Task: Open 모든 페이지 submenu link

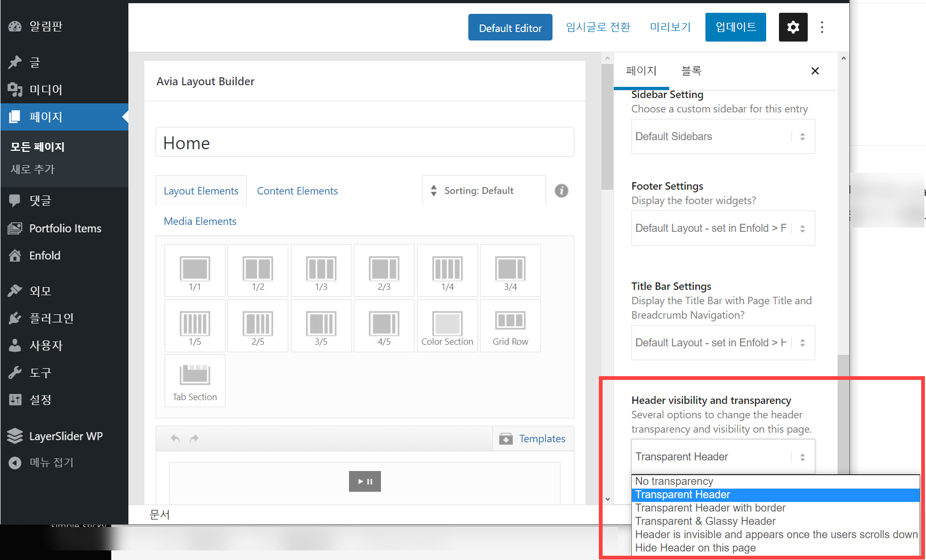Action: coord(37,147)
